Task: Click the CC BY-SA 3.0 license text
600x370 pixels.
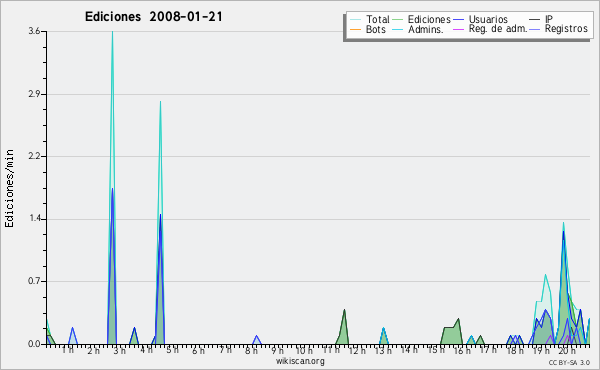Action: 569,362
